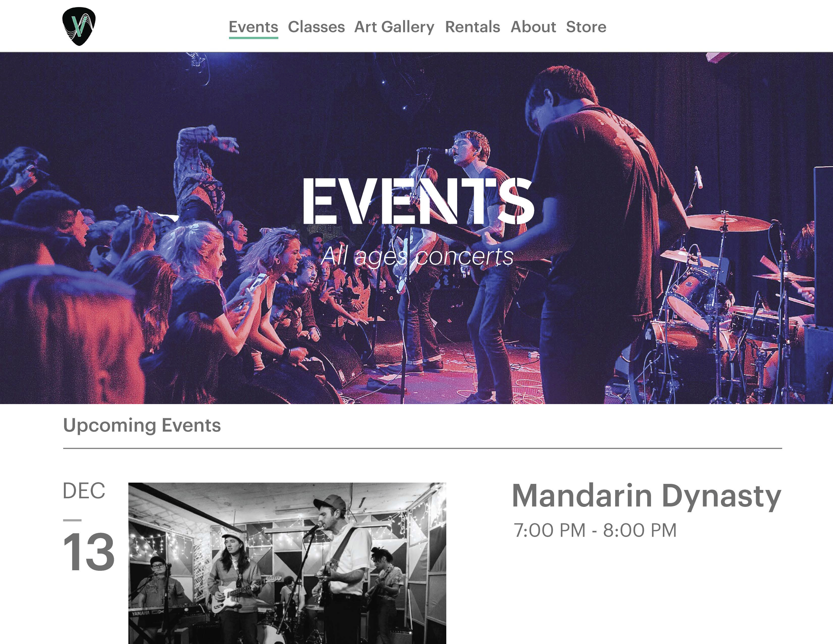The height and width of the screenshot is (644, 833).
Task: Click the large EVENTS banner heading
Action: (419, 202)
